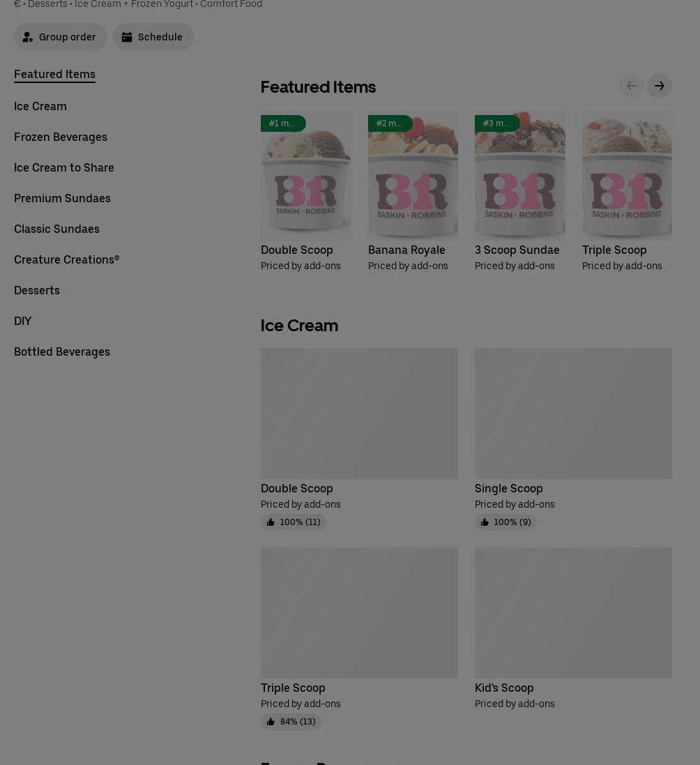Open Banana Royale featured item image
700x765 pixels.
(x=413, y=174)
